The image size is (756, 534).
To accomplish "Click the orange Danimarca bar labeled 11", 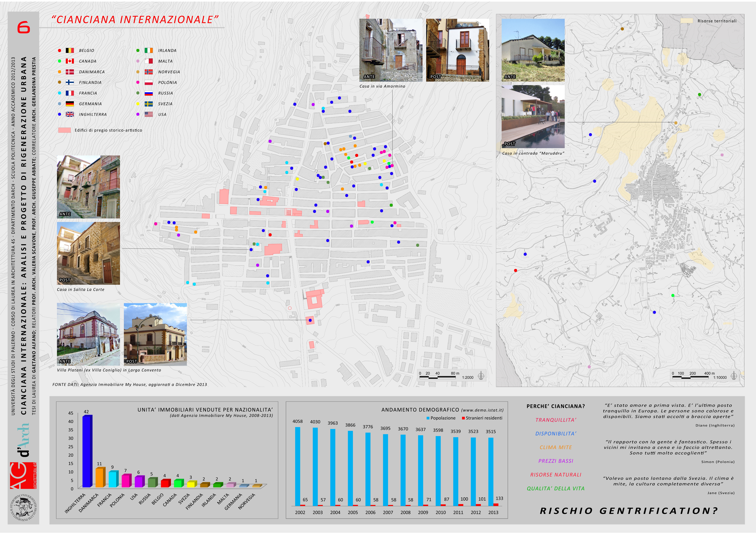I will coord(100,477).
